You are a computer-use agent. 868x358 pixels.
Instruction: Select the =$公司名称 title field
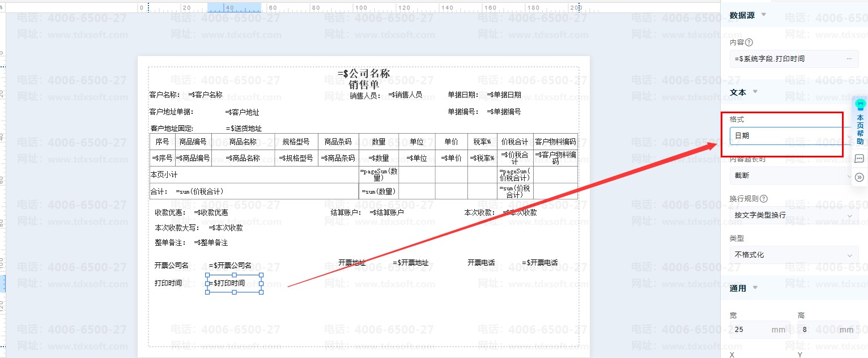point(364,74)
